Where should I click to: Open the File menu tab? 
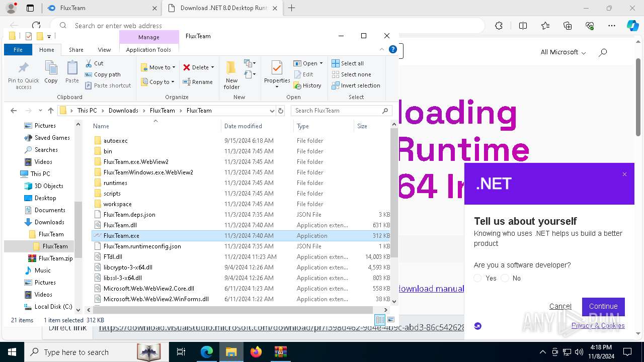click(x=18, y=50)
